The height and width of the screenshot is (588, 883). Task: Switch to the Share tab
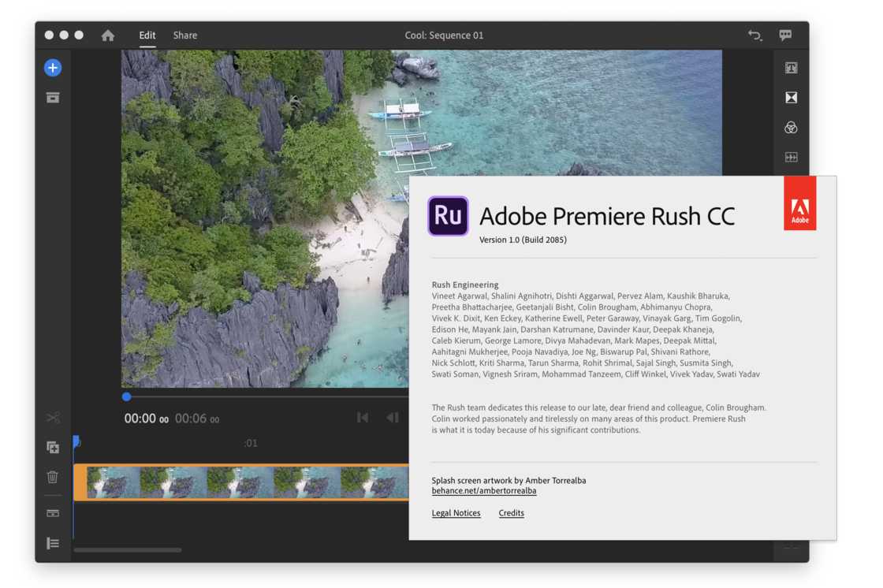185,35
